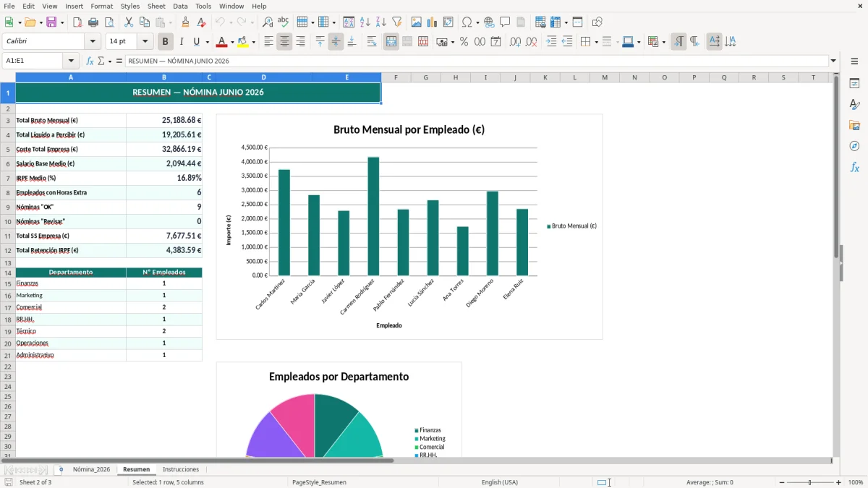This screenshot has height=488, width=868.
Task: Open Background Color dropdown arrow
Action: [253, 42]
